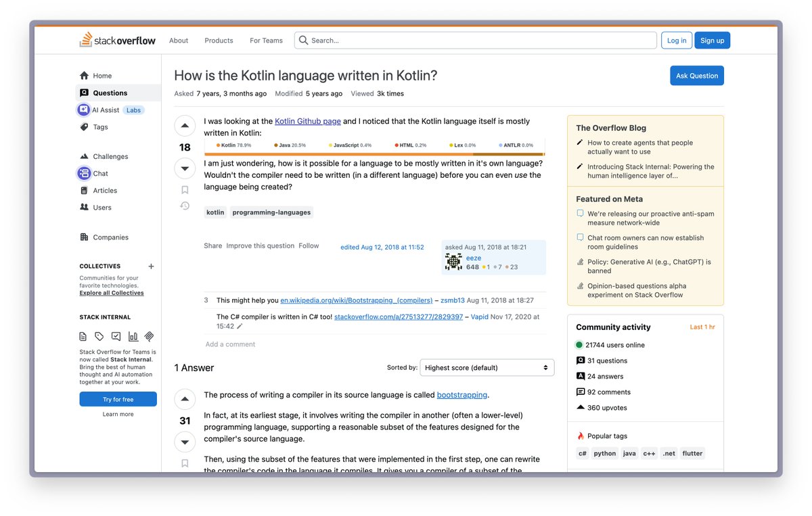Click the Chat icon in sidebar
The image size is (812, 516).
[83, 173]
